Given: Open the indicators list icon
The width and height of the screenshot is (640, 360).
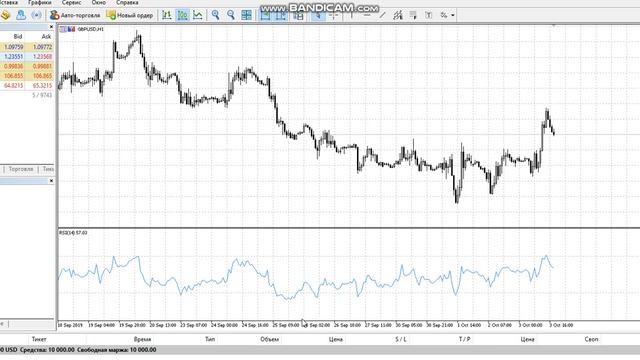Looking at the screenshot, I should (x=299, y=16).
